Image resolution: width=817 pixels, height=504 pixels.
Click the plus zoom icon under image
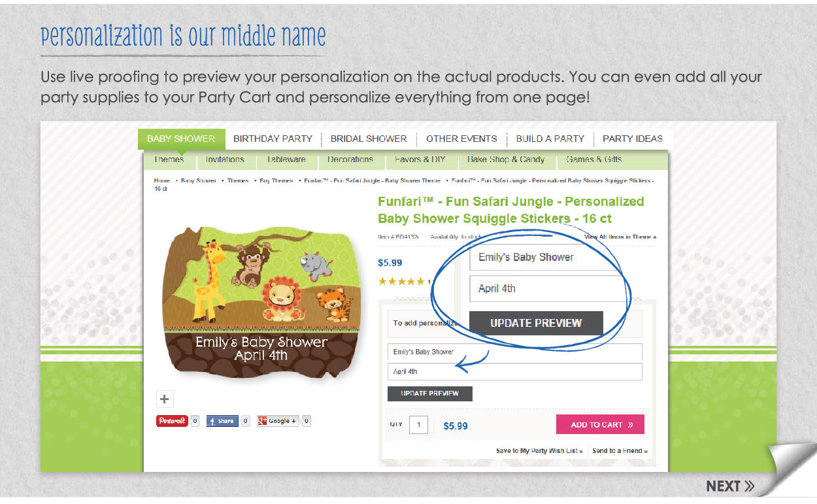(164, 399)
